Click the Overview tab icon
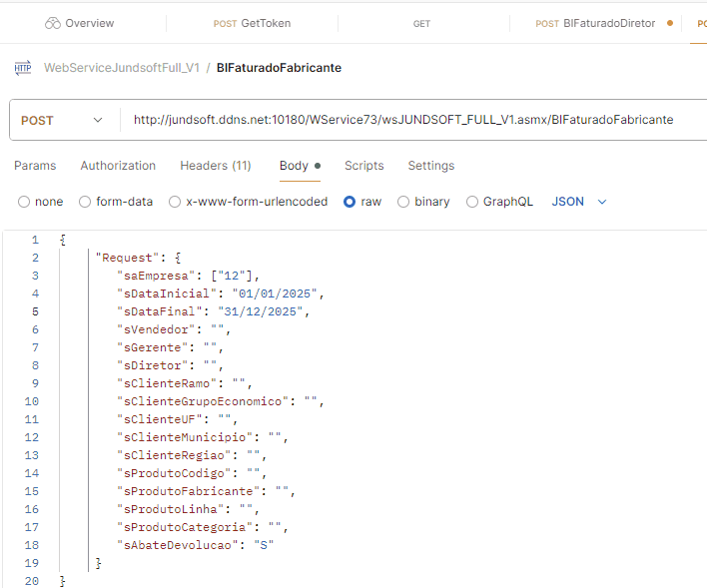 pyautogui.click(x=53, y=23)
